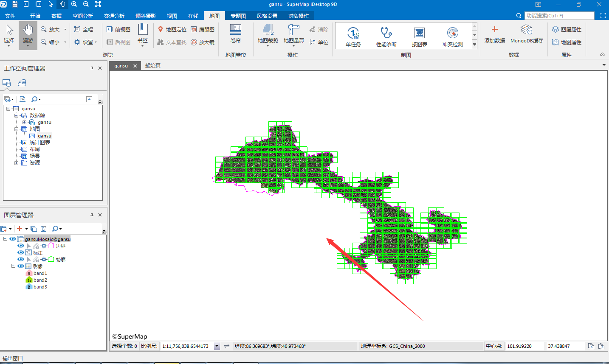
Task: Hide the 边界 boundary layer
Action: click(20, 246)
